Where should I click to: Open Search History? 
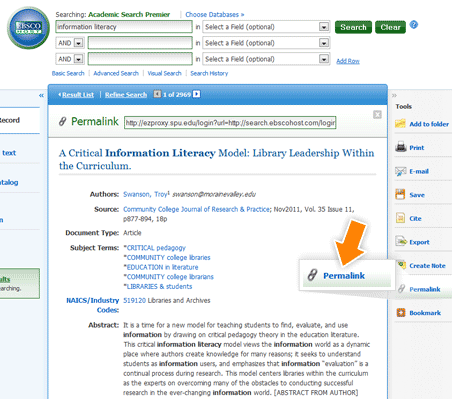pyautogui.click(x=209, y=73)
